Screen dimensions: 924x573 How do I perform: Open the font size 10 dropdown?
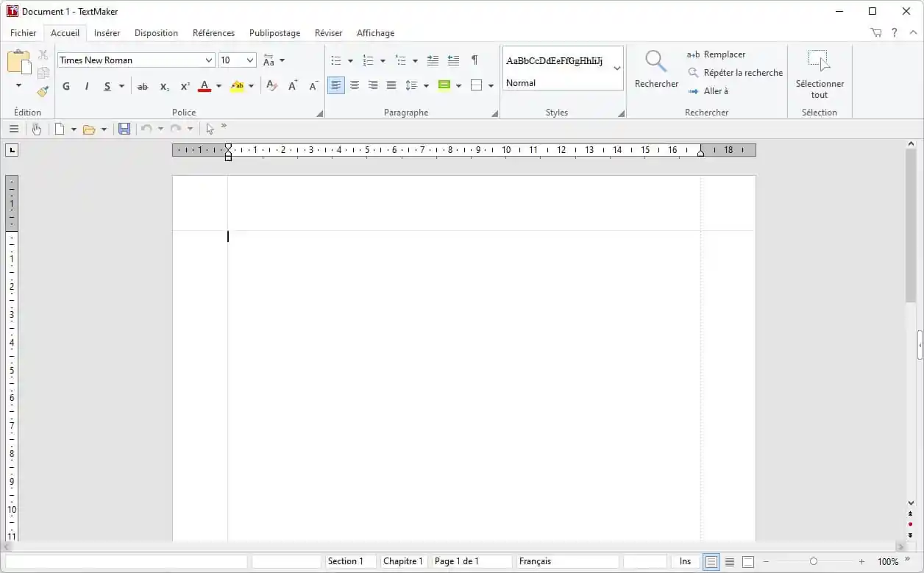250,60
